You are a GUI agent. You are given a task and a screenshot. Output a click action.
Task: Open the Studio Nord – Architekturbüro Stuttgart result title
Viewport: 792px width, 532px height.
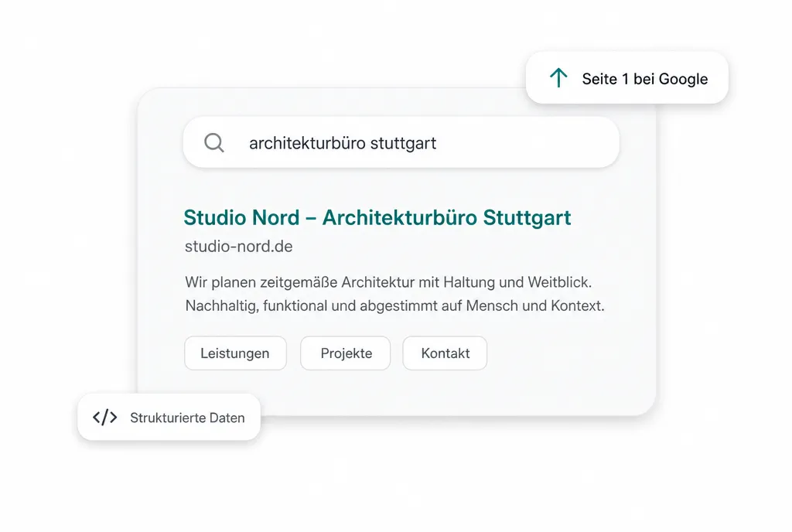[x=377, y=217]
